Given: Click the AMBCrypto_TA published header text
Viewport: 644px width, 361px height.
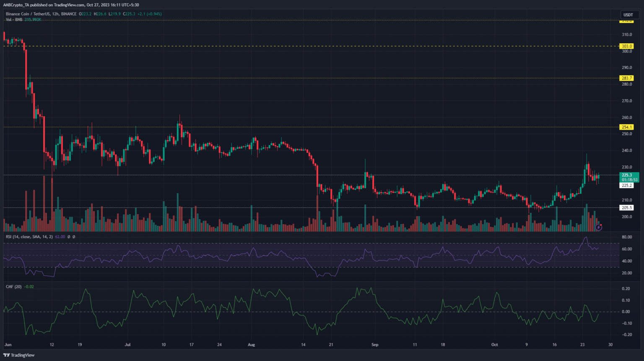Looking at the screenshot, I should [71, 5].
